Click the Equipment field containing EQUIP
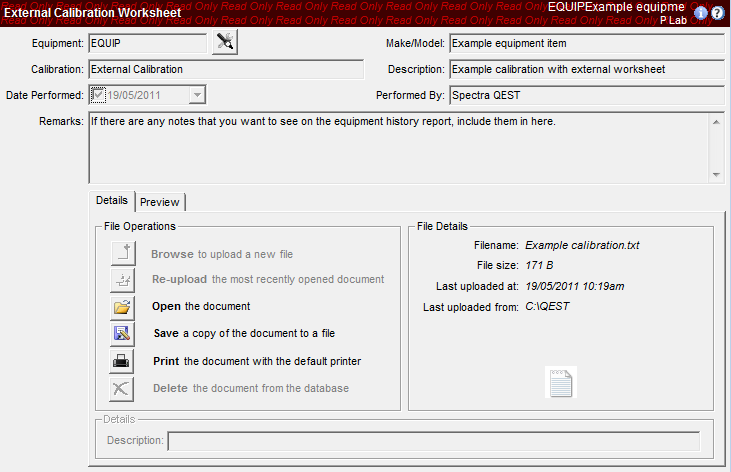731x472 pixels. (146, 44)
